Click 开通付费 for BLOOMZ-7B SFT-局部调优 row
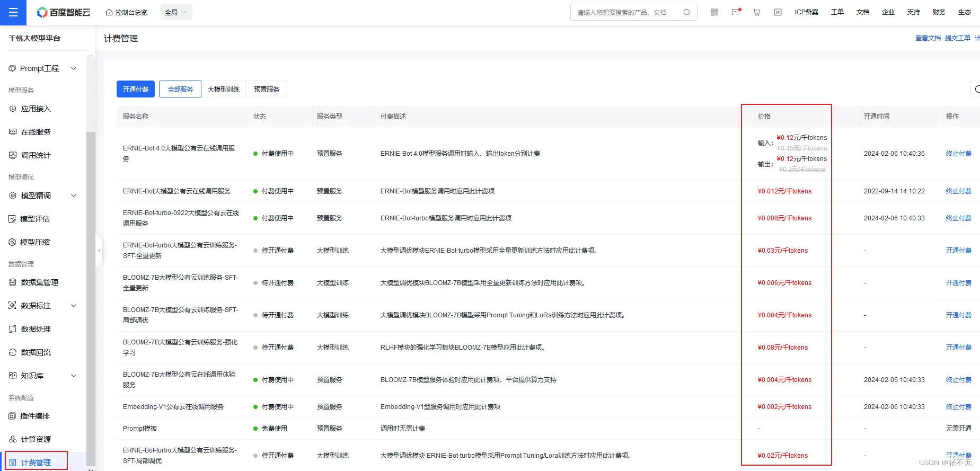 959,315
